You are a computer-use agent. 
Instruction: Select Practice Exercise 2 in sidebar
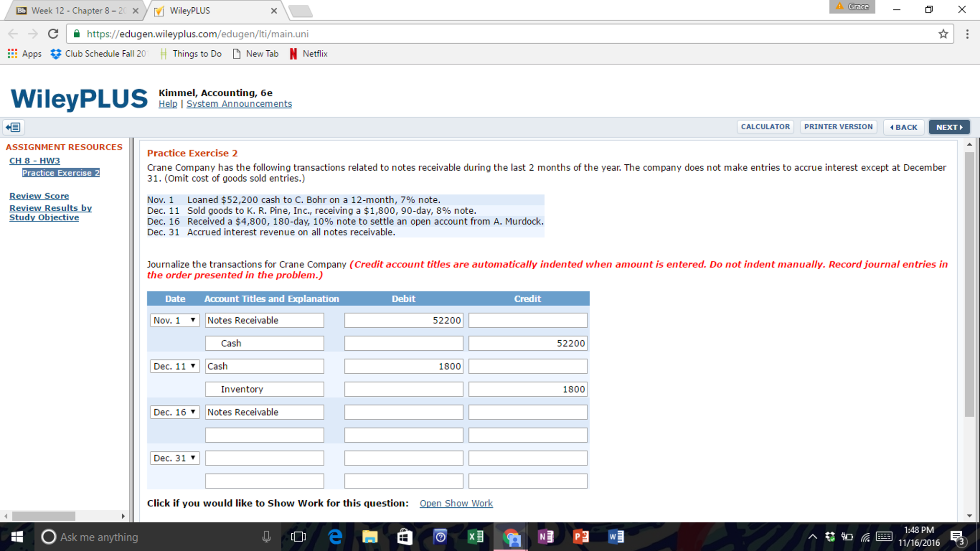(x=61, y=173)
